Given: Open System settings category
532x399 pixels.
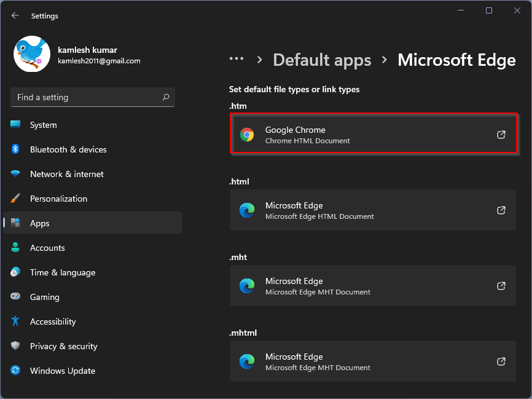Looking at the screenshot, I should pyautogui.click(x=43, y=125).
